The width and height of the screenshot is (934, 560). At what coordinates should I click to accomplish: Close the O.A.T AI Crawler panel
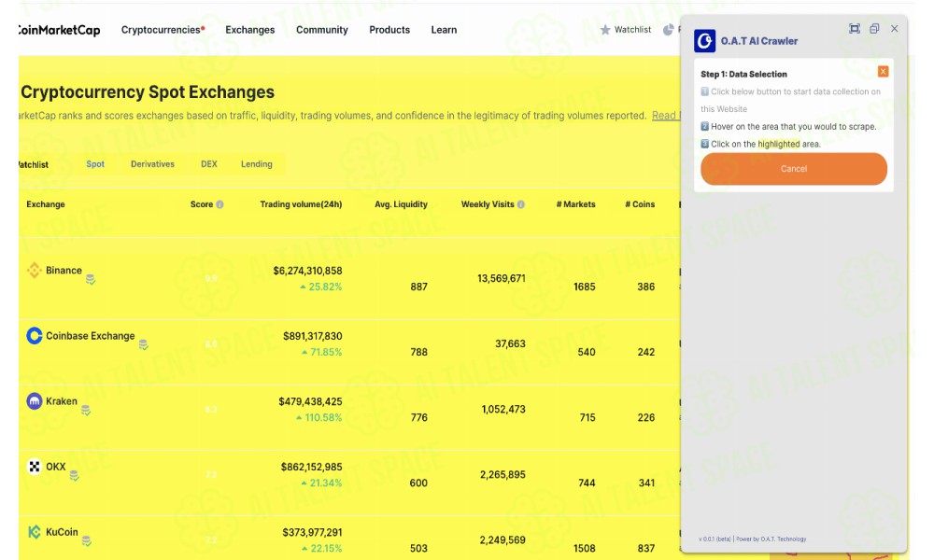(895, 29)
